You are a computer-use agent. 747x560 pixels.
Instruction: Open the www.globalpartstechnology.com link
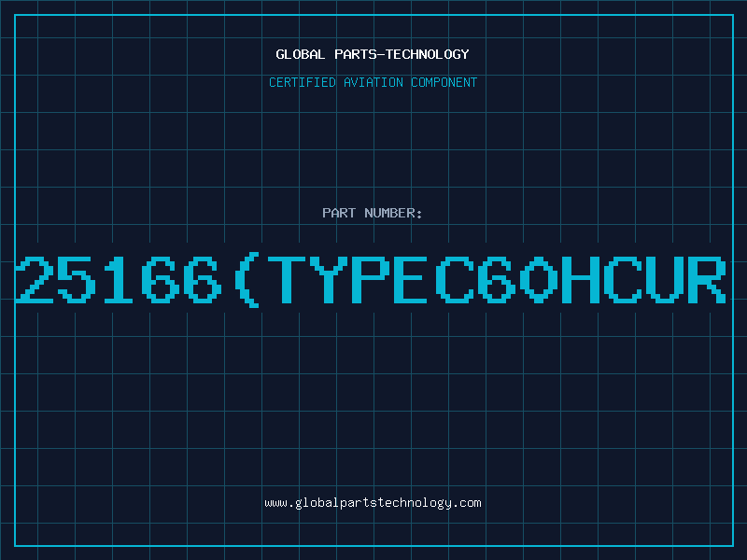click(373, 503)
